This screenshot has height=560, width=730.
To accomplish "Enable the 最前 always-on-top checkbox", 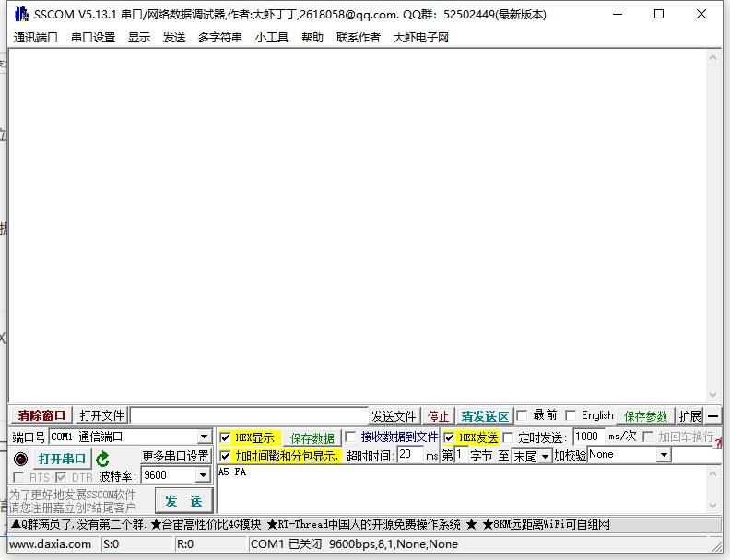I will pos(522,415).
